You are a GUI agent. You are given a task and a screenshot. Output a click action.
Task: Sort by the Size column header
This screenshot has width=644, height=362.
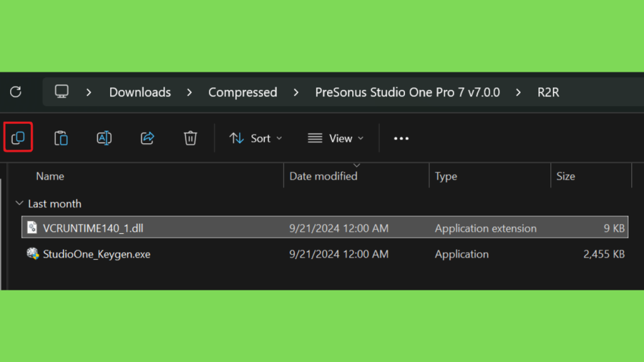click(565, 176)
